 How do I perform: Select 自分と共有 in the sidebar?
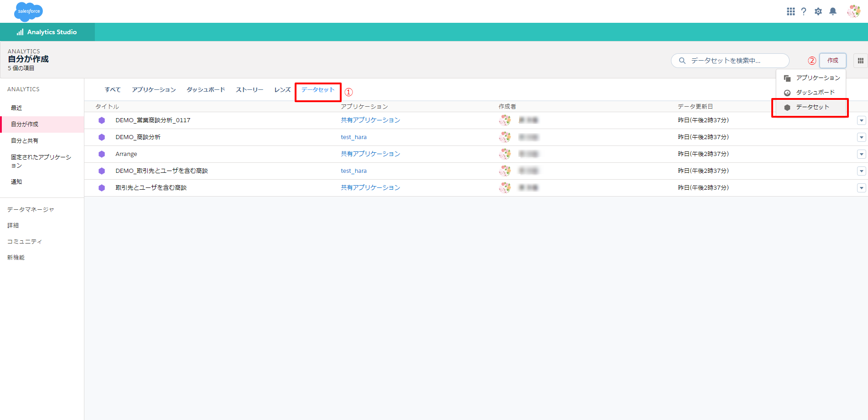tap(25, 141)
